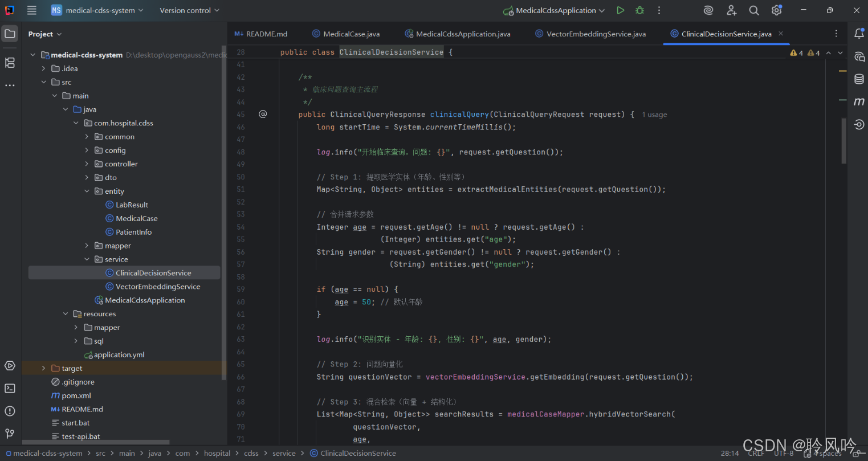Click the 28:14 caret position indicator
868x461 pixels.
pos(730,454)
